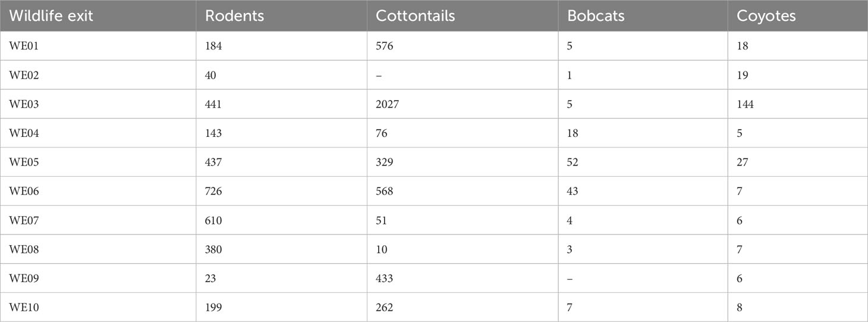Screen dimensions: 868x322
Task: Select the 433 cottontails cell
Action: [x=384, y=279]
